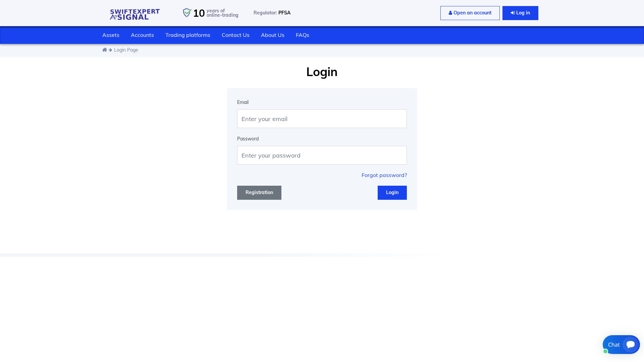Screen dimensions: 644x362
Task: Click the SwiftExpert Signal logo
Action: point(135,14)
